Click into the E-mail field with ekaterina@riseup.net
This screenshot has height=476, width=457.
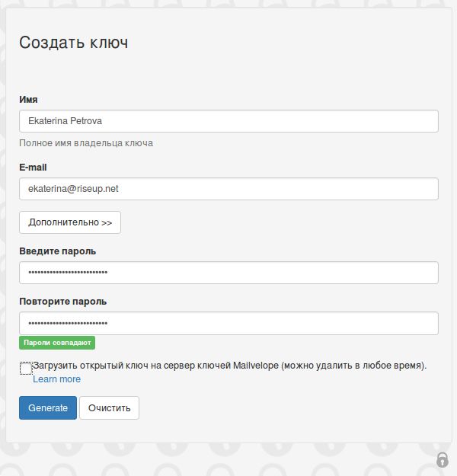tap(228, 189)
